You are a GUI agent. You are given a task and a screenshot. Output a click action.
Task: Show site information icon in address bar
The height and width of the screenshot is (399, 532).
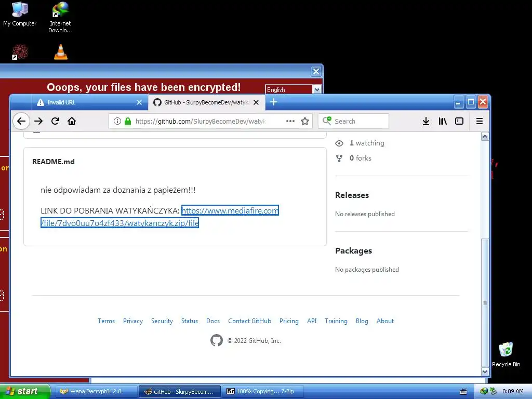point(117,121)
